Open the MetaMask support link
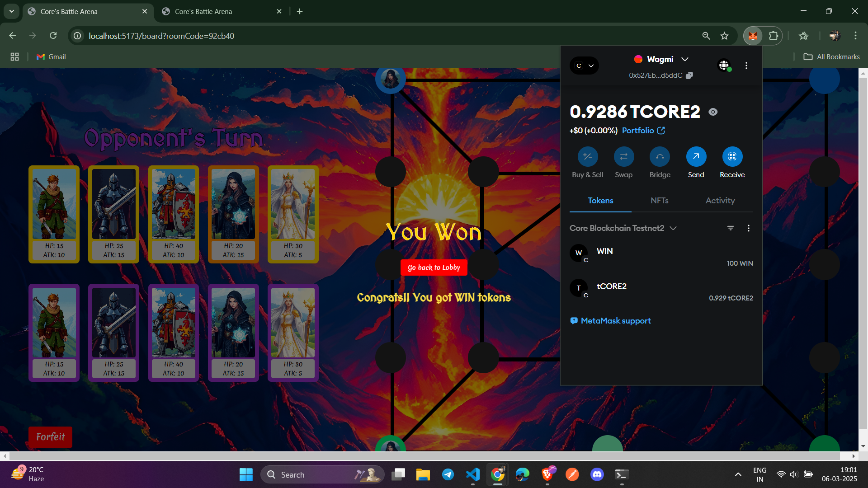The image size is (868, 488). 611,321
